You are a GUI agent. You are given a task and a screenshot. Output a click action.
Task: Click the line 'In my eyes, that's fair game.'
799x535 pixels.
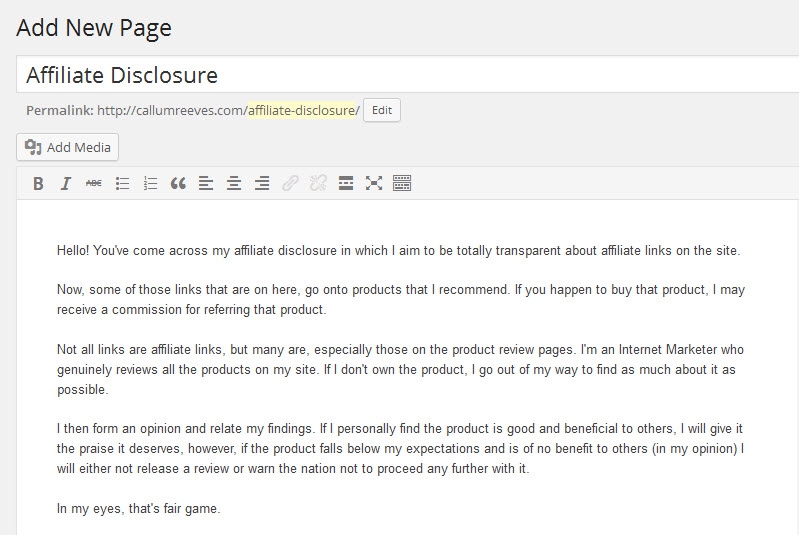tap(138, 509)
